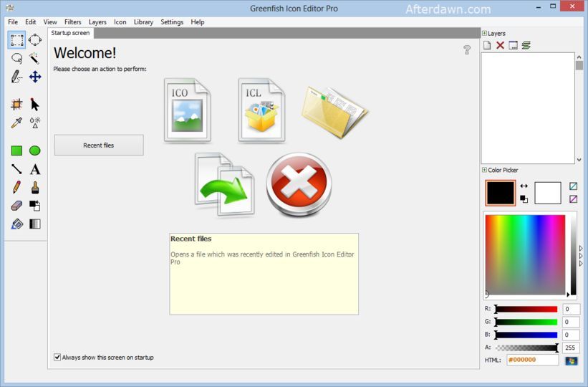The image size is (588, 387).
Task: Create a new ICO icon file
Action: click(187, 110)
